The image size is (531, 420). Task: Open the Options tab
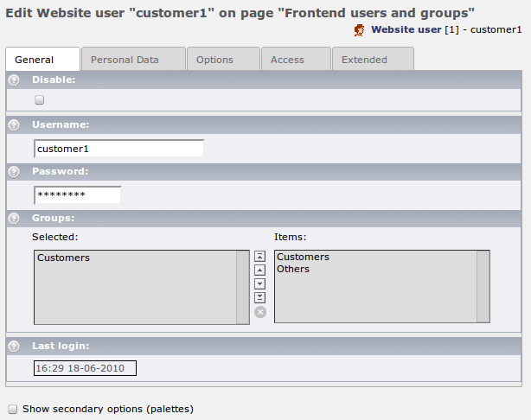point(214,60)
